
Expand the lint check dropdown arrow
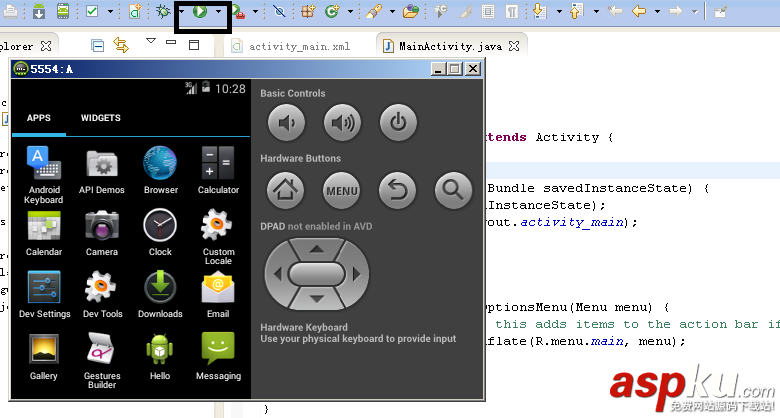[x=110, y=11]
